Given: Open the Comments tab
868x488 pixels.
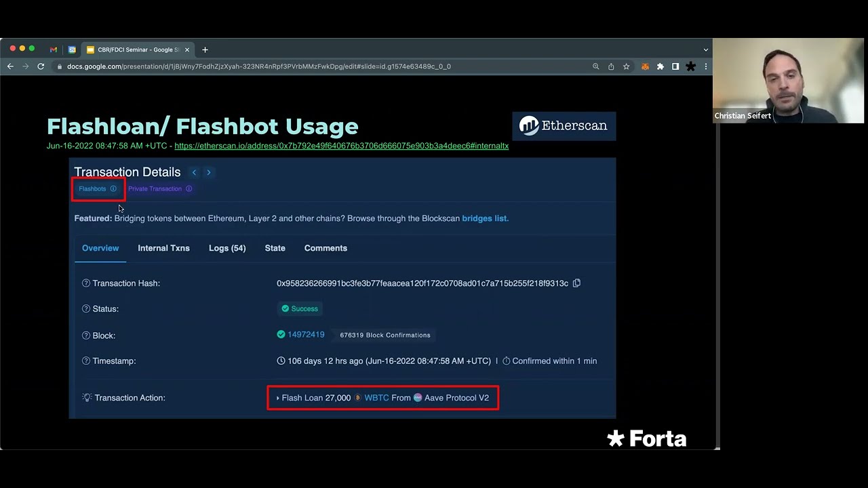Looking at the screenshot, I should pyautogui.click(x=325, y=248).
